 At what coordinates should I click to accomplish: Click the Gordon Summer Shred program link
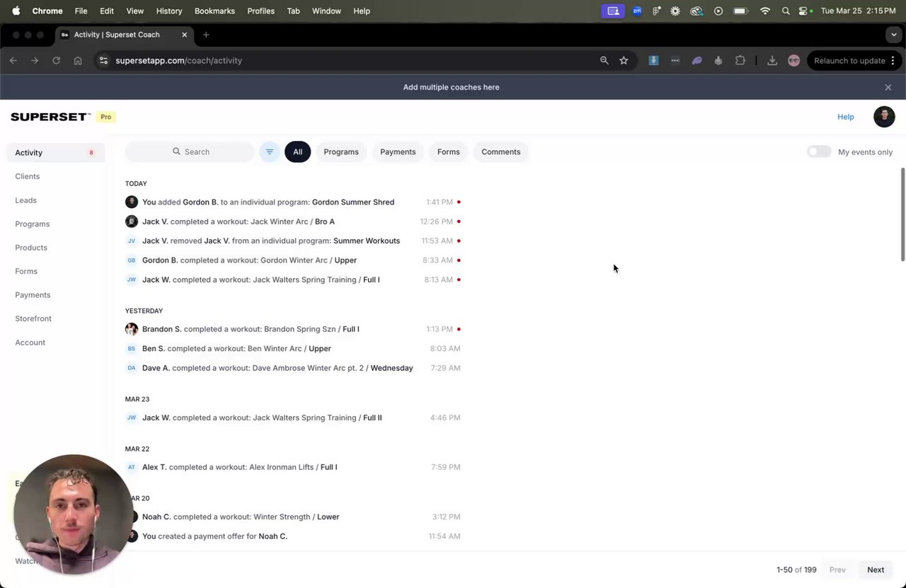(x=353, y=202)
